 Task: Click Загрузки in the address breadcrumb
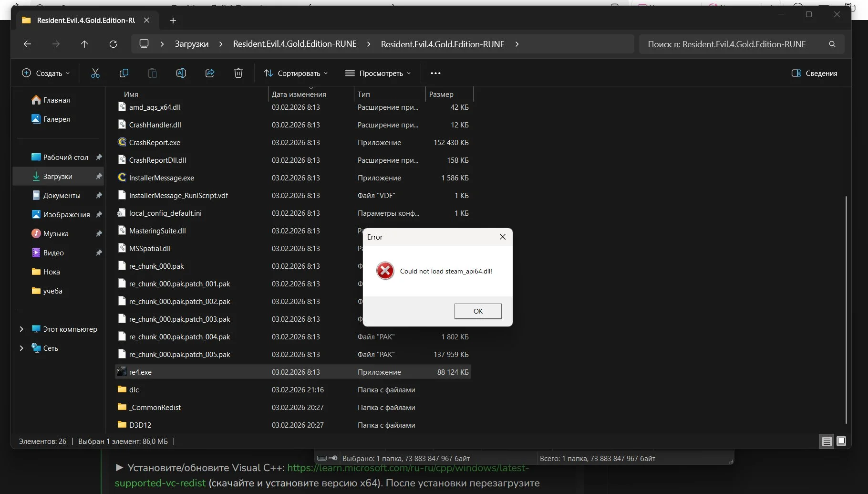[191, 44]
